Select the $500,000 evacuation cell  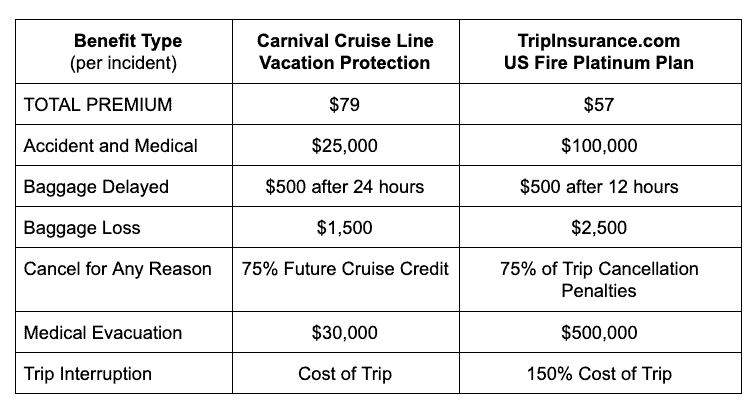point(600,332)
